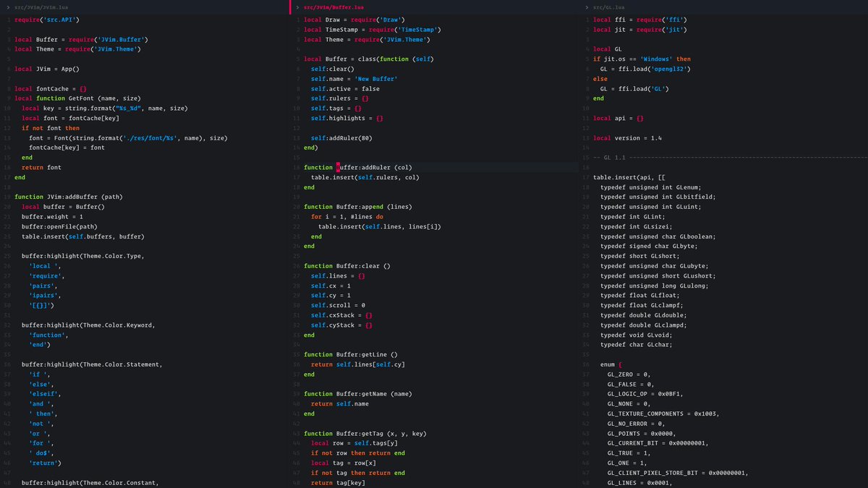Screen dimensions: 868x488
Task: Click the 'elseif' string literal
Action: [x=45, y=394]
